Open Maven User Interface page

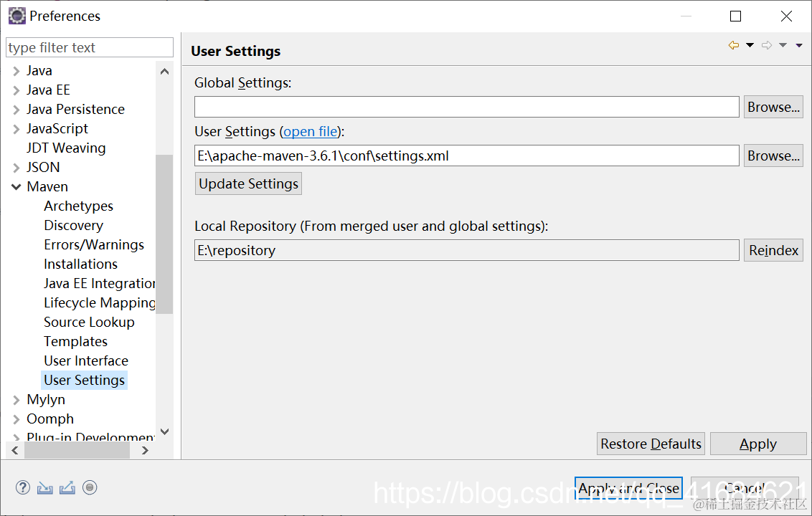(86, 360)
